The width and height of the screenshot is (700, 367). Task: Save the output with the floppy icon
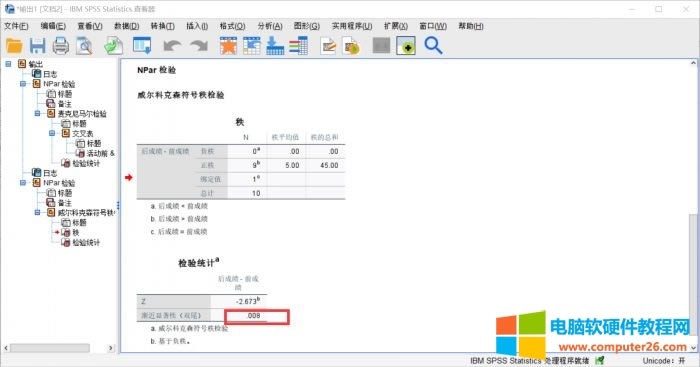(x=38, y=46)
